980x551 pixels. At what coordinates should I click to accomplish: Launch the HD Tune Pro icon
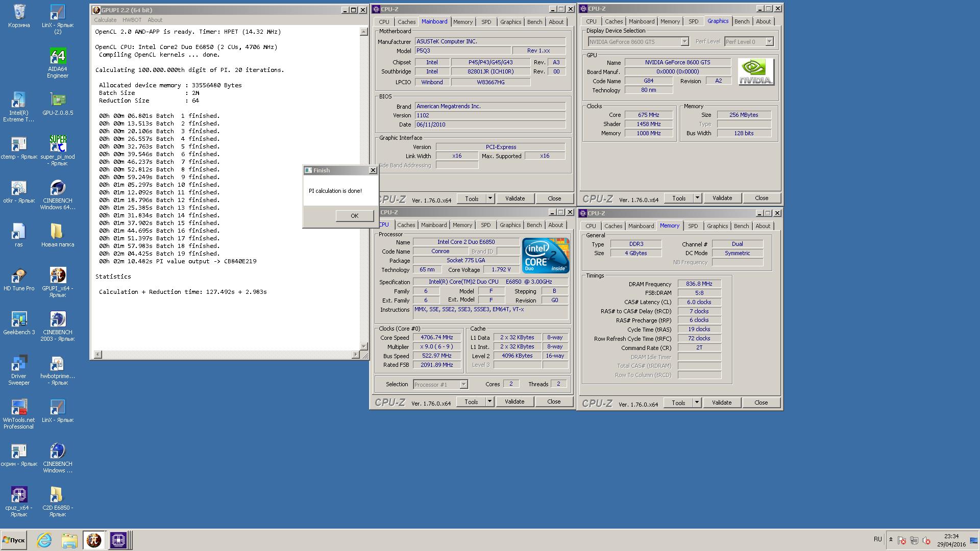(x=19, y=279)
